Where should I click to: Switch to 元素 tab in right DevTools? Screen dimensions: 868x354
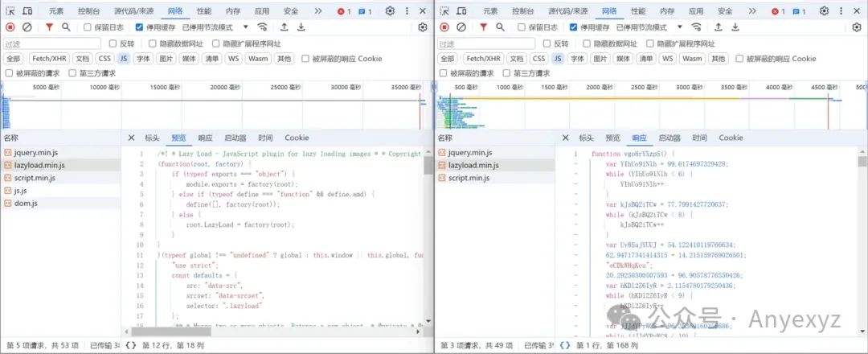pyautogui.click(x=490, y=11)
